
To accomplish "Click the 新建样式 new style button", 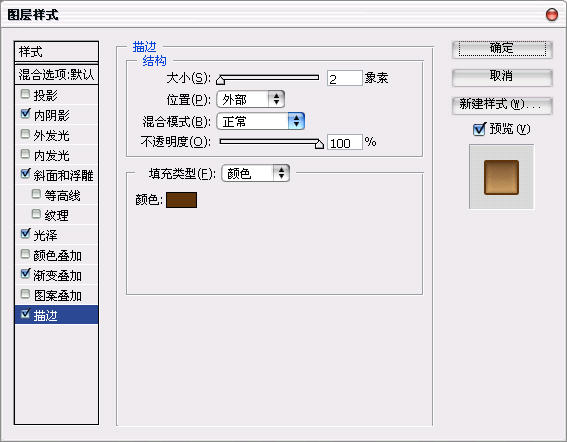I will (502, 105).
